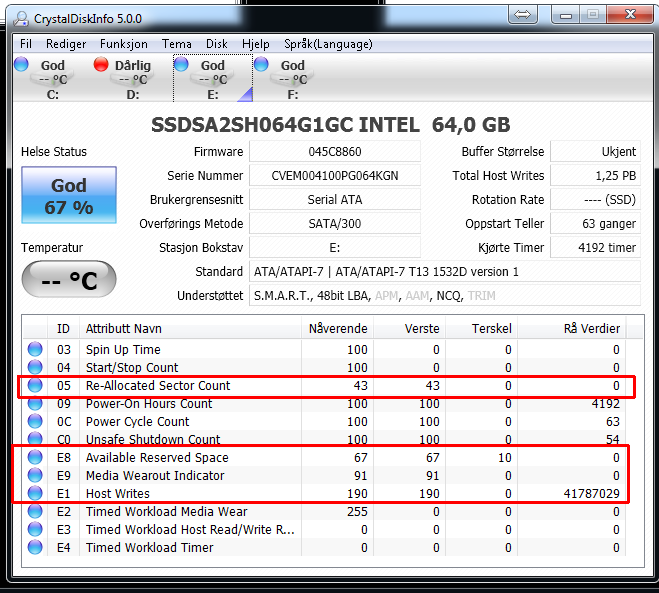Click the Understøttet features field
The width and height of the screenshot is (659, 593).
point(445,295)
